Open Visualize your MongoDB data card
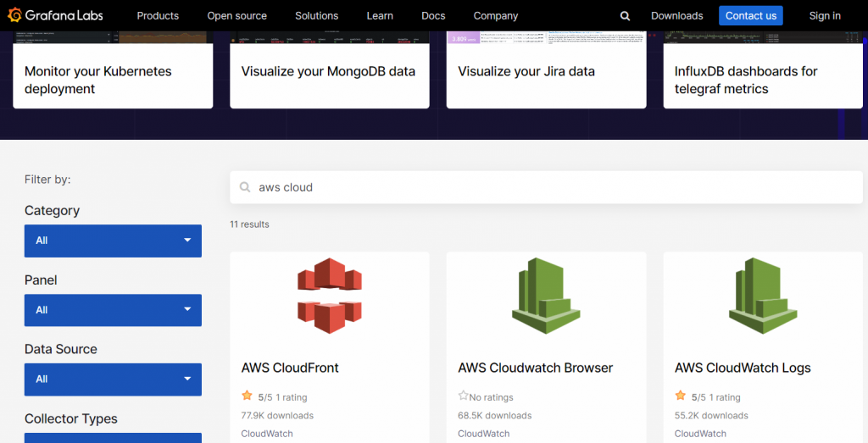868x443 pixels. coord(330,69)
